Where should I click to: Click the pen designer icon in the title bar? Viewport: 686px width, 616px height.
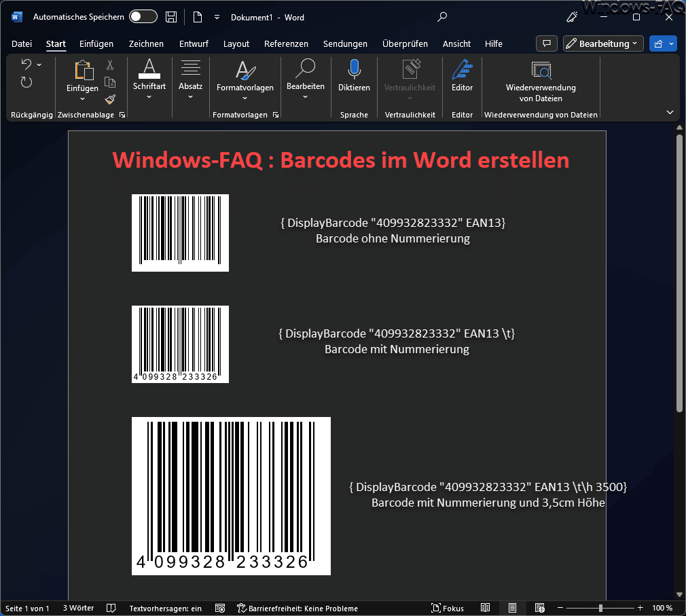pyautogui.click(x=572, y=17)
